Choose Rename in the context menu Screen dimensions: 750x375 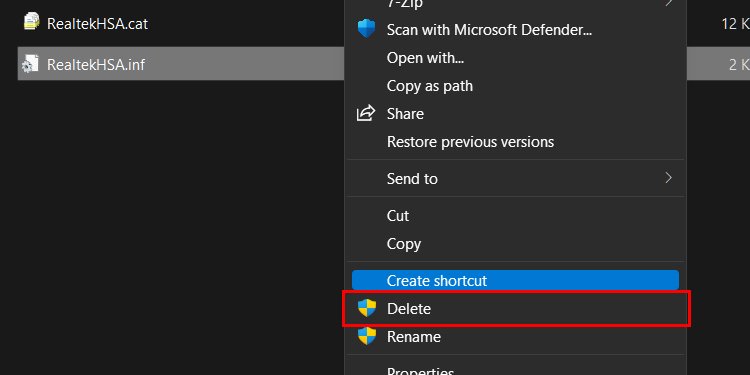tap(516, 337)
